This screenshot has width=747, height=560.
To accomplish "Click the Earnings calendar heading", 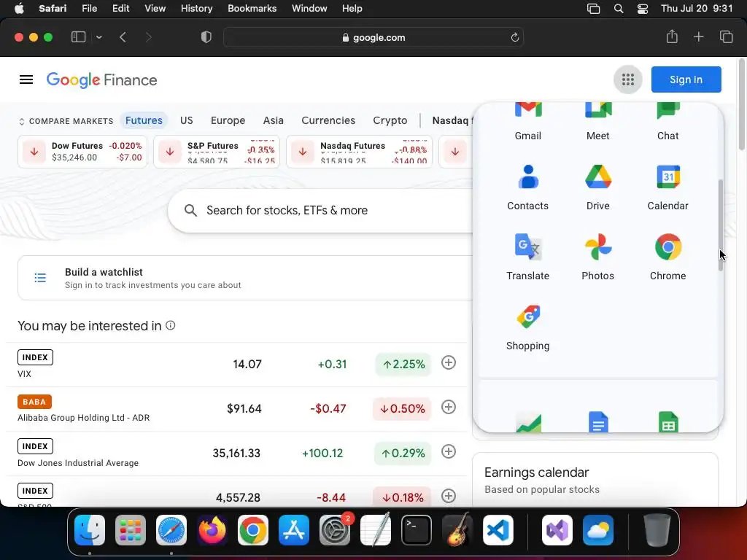I will (x=536, y=472).
